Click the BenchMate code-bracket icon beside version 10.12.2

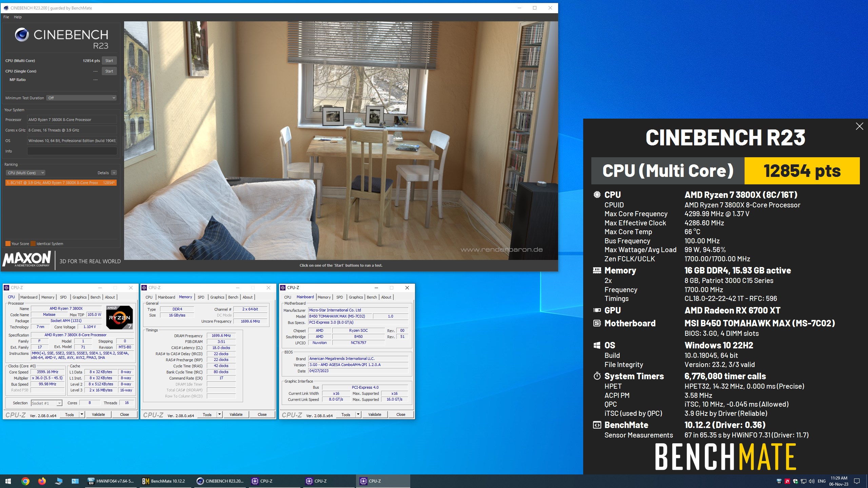coord(597,425)
